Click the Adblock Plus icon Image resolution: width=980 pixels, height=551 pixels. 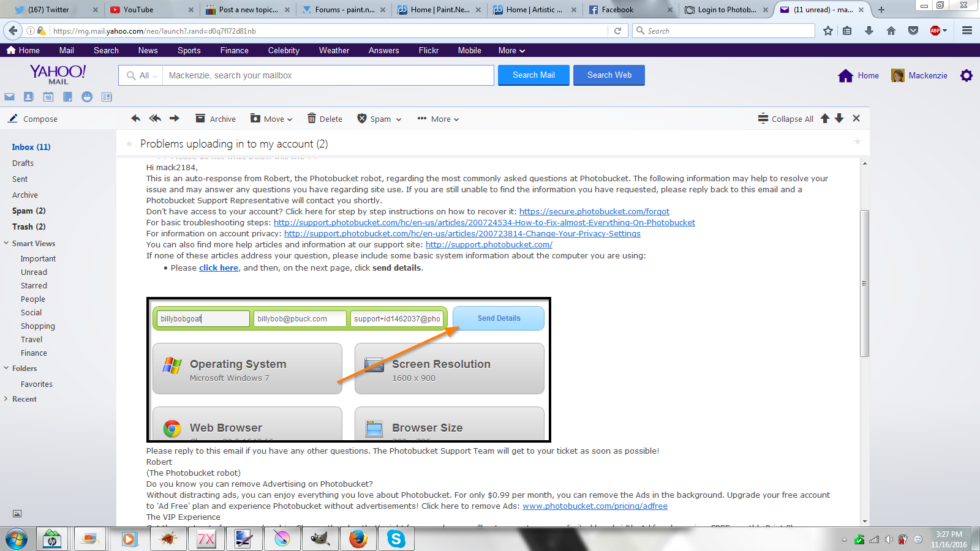click(935, 31)
